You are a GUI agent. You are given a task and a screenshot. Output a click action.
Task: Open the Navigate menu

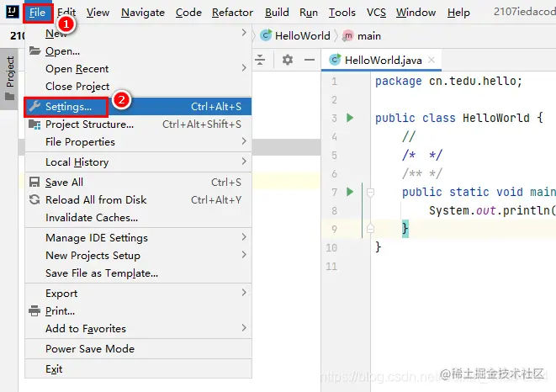(x=143, y=13)
